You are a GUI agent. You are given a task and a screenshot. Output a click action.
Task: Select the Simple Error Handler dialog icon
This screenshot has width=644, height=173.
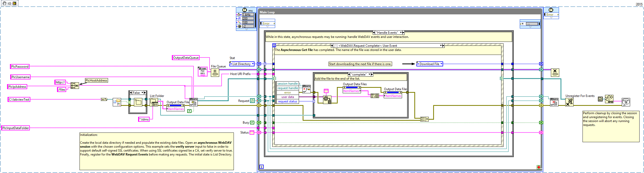point(626,102)
